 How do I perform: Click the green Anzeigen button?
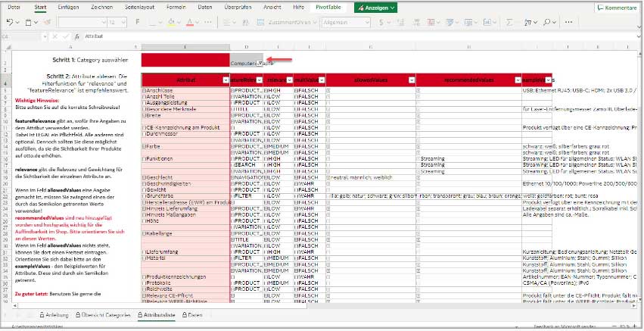coord(375,8)
